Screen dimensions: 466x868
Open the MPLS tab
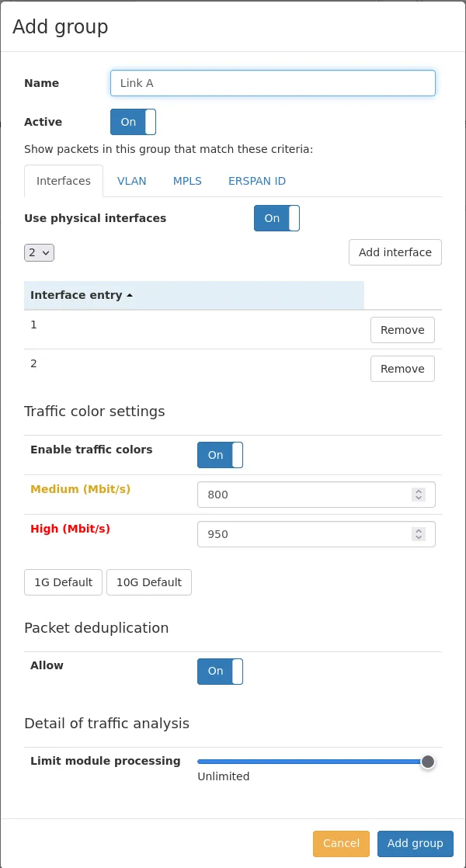coord(187,181)
